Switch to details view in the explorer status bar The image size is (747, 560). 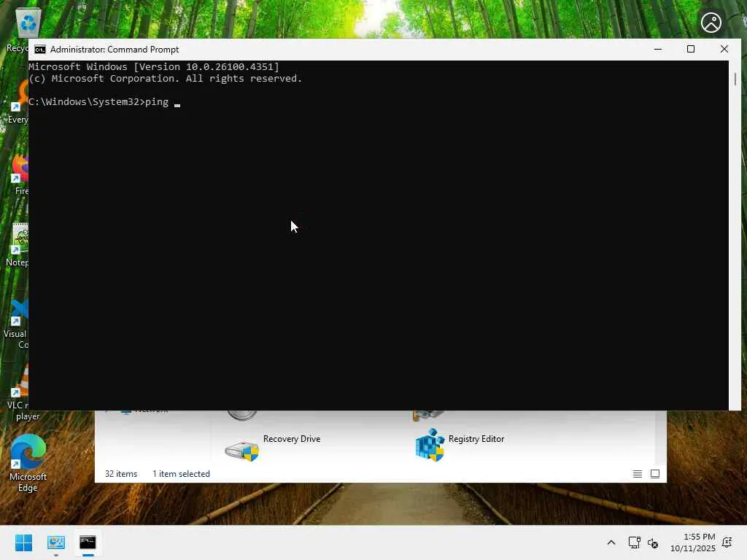coord(638,474)
